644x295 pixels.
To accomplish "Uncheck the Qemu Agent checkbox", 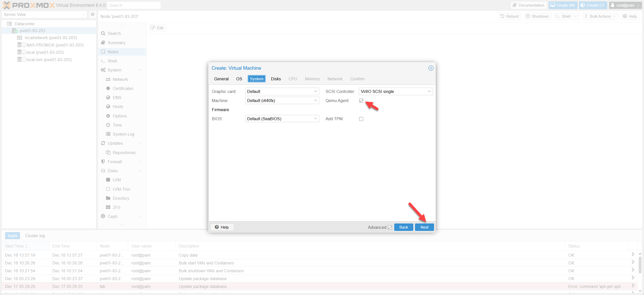I will pos(361,101).
